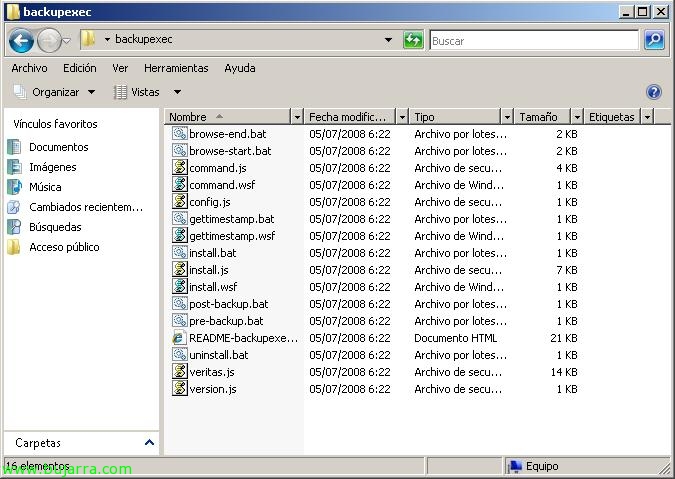This screenshot has height=479, width=675.
Task: Open the Nombre column filter dropdown
Action: click(x=297, y=117)
